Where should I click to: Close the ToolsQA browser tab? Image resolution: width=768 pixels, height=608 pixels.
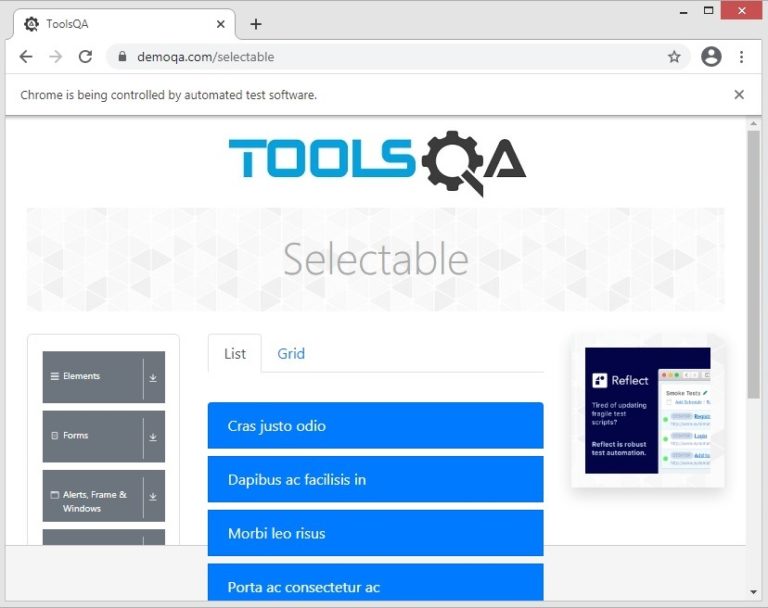[x=220, y=24]
